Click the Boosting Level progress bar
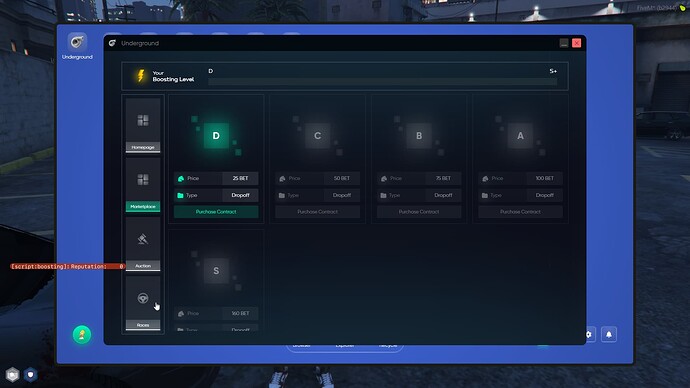Screen dimensions: 690x388 click(x=382, y=82)
